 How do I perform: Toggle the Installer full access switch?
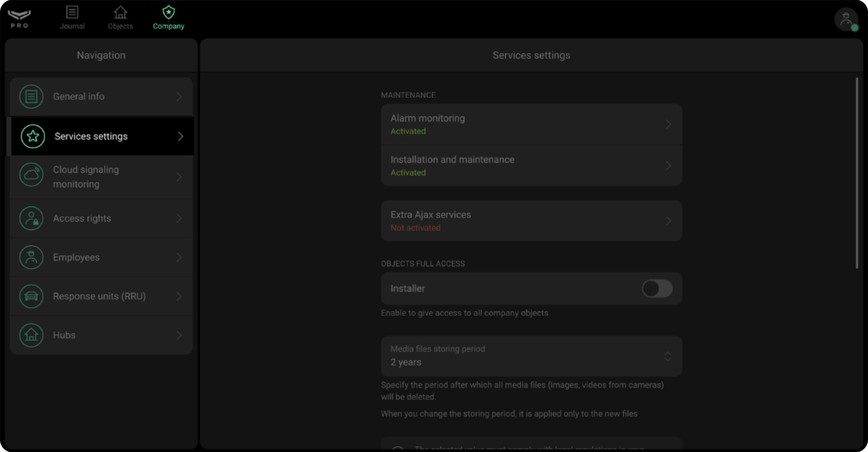pos(657,289)
